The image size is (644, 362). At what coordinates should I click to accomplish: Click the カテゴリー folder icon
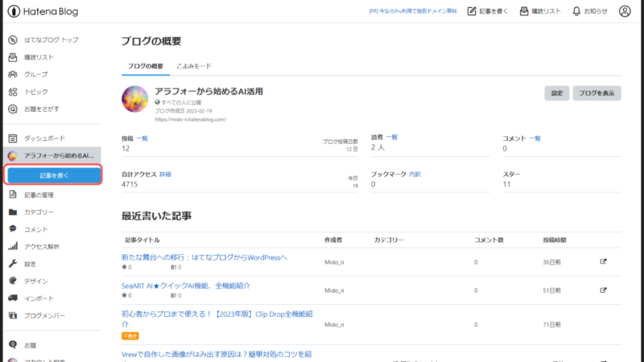13,212
